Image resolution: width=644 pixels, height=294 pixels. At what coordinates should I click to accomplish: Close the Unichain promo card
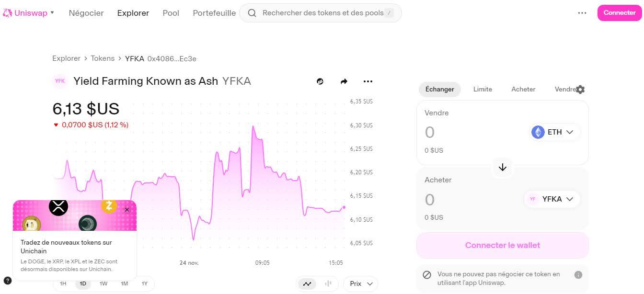[x=127, y=210]
